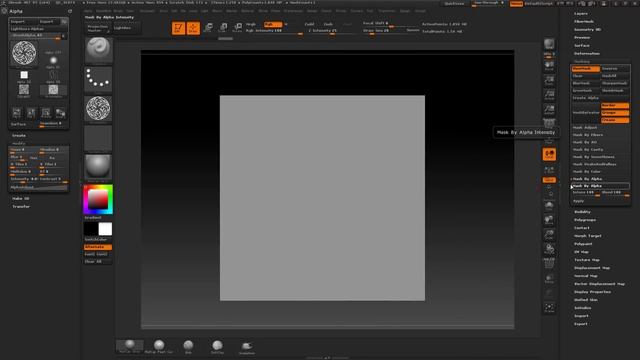This screenshot has width=640, height=360.
Task: Toggle the Rgb channel button
Action: [273, 24]
